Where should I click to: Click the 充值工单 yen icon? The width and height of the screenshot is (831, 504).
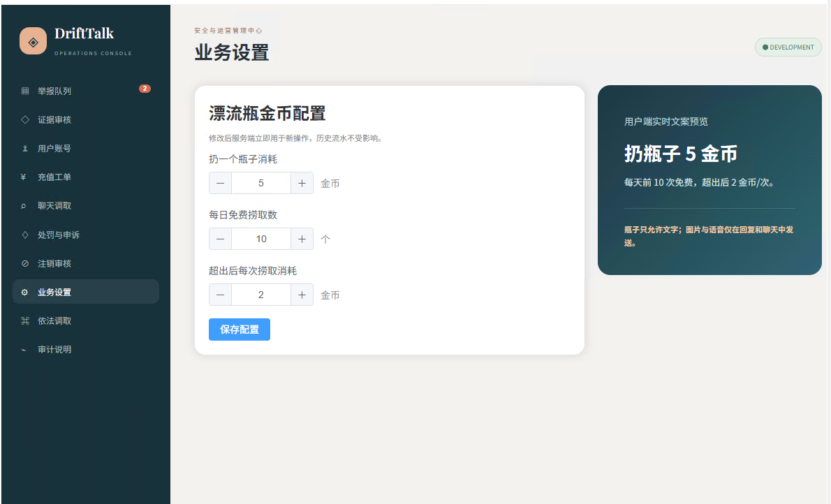tap(23, 177)
